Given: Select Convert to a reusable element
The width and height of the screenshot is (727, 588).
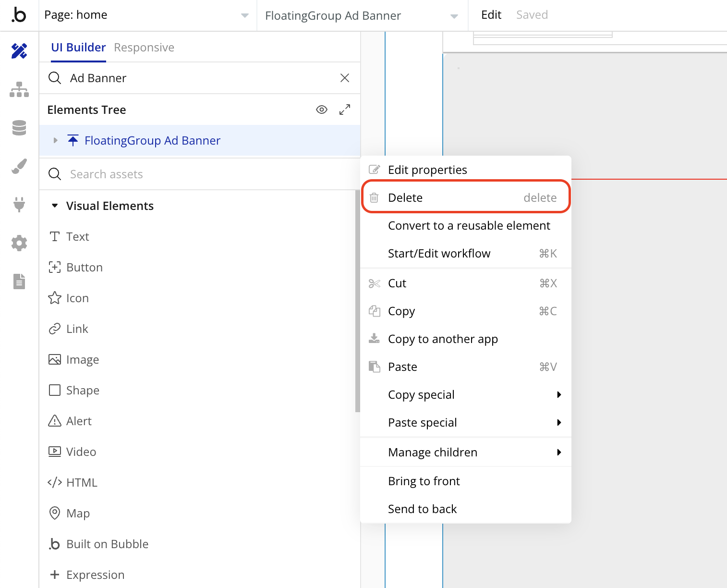Looking at the screenshot, I should 469,225.
